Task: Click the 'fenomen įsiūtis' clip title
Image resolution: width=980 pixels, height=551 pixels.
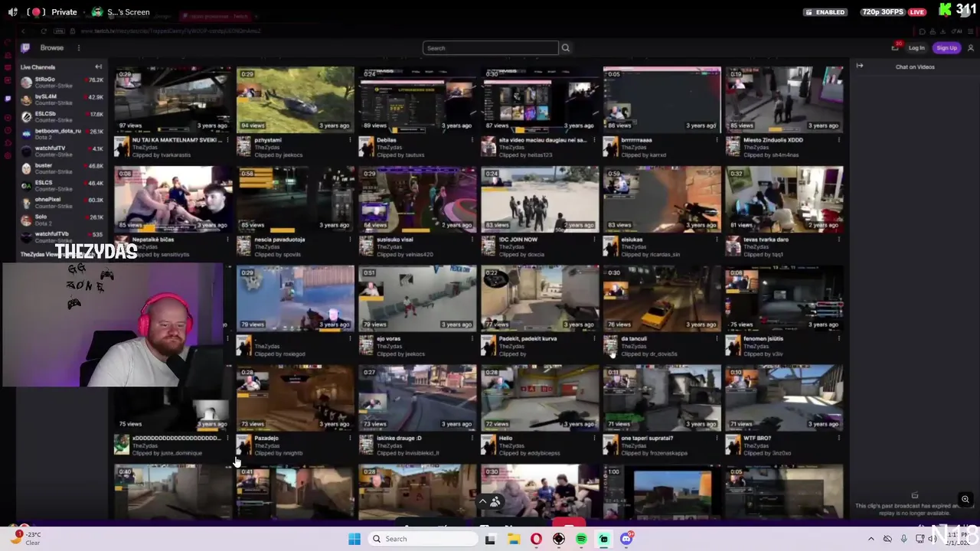Action: [764, 339]
